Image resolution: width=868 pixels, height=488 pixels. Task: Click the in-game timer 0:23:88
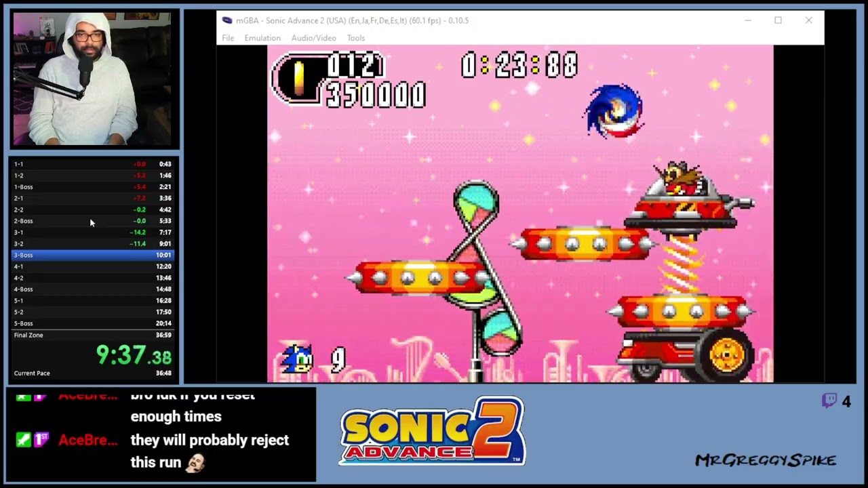pos(519,66)
